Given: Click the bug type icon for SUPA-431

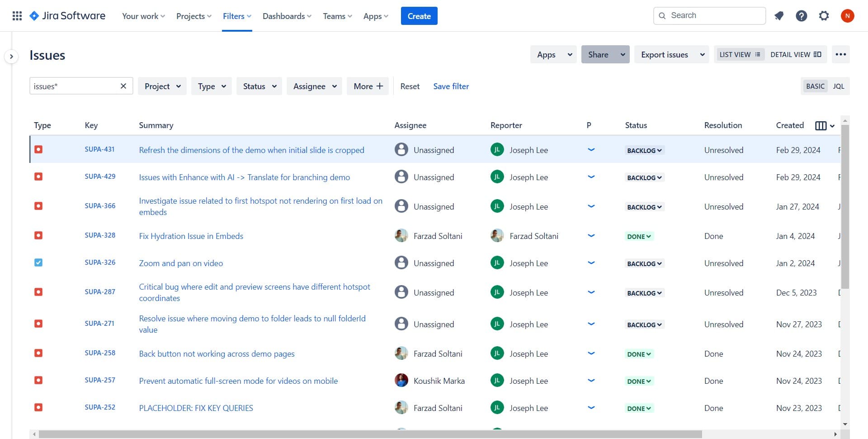Looking at the screenshot, I should pyautogui.click(x=38, y=149).
